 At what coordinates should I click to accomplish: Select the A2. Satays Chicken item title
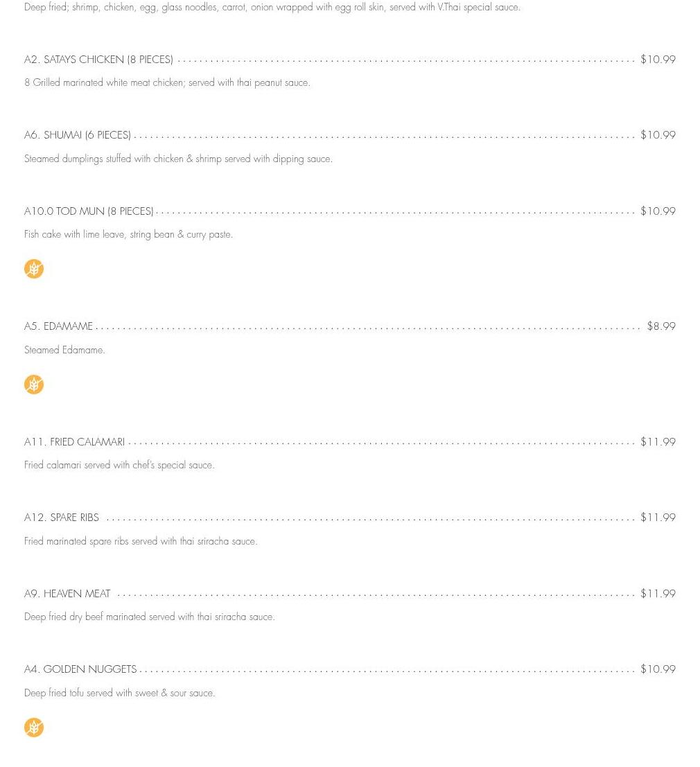tap(98, 60)
